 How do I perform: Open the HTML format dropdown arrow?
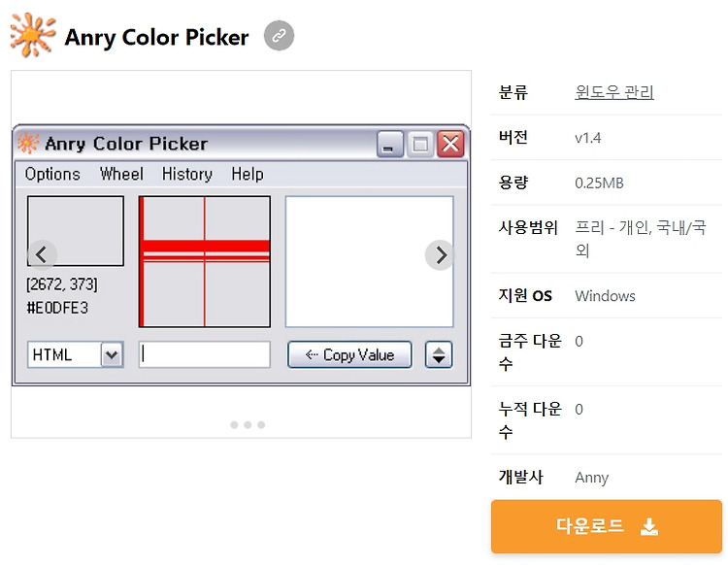pos(112,355)
